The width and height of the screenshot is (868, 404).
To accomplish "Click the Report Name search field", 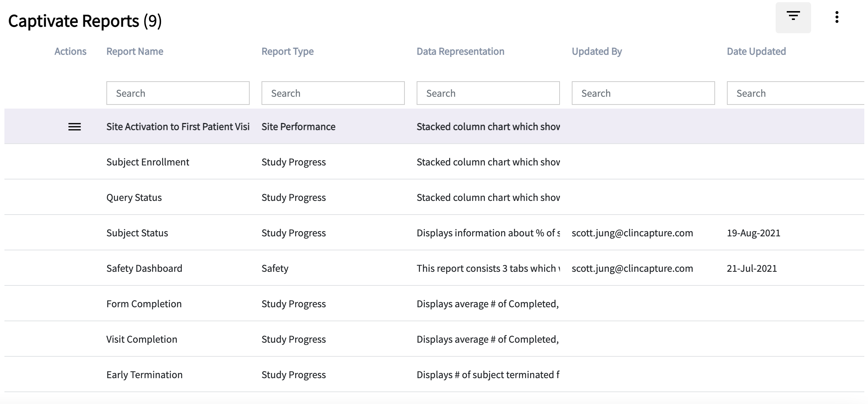I will click(178, 93).
